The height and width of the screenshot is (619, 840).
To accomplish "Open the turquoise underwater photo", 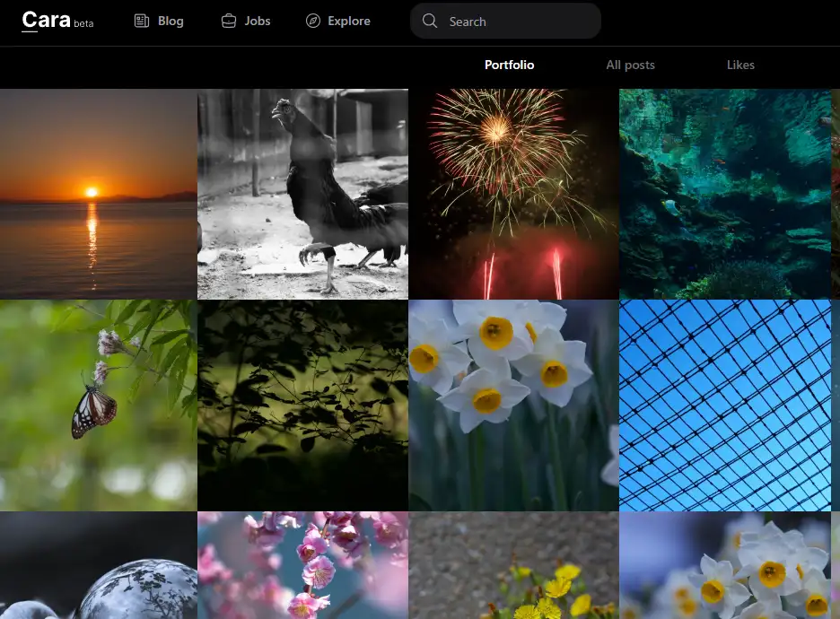I will coord(725,194).
